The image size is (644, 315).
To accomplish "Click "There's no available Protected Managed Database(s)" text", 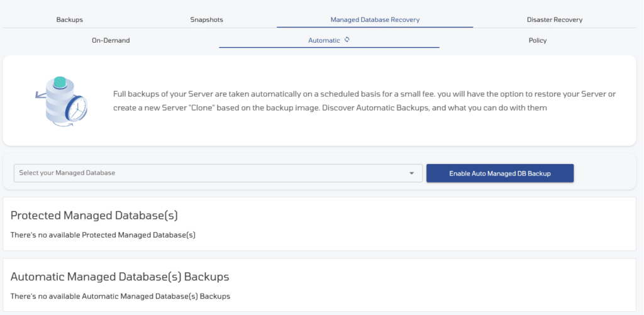I will [103, 235].
